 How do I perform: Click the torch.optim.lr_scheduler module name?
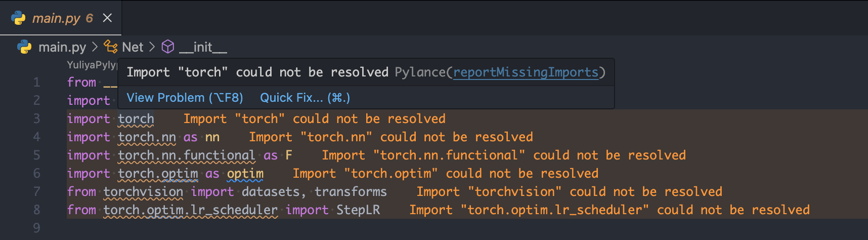pyautogui.click(x=190, y=210)
